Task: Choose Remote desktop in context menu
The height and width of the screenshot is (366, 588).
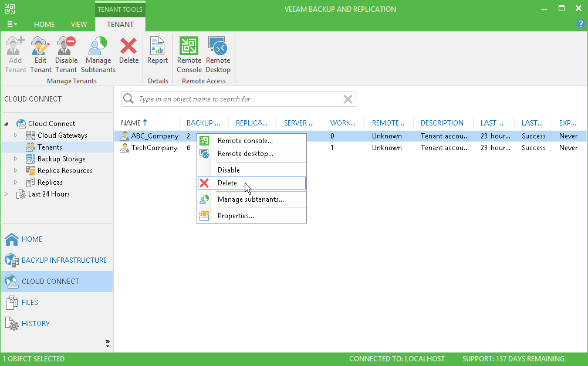Action: (252, 153)
